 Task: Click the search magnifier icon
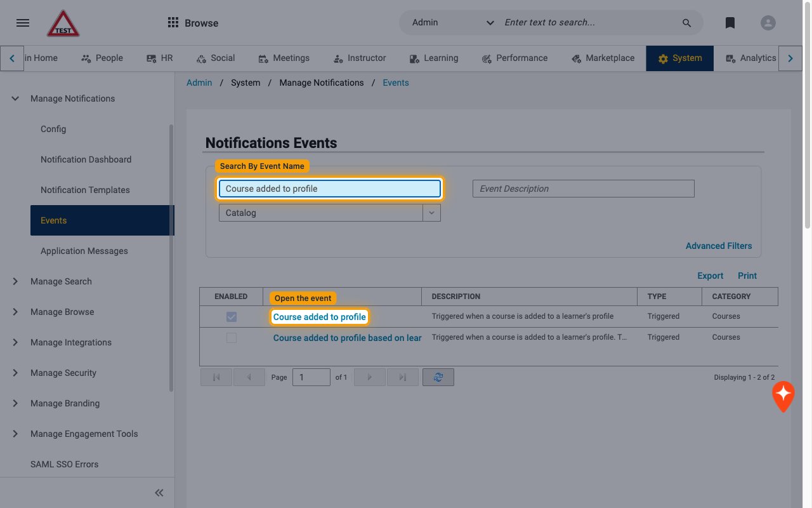pos(686,23)
